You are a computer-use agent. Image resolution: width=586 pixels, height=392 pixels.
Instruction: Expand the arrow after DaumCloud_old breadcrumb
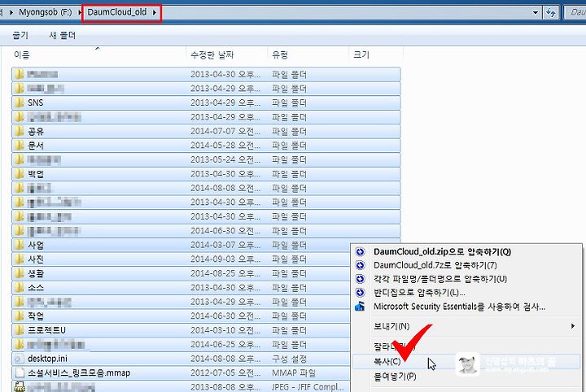[155, 13]
